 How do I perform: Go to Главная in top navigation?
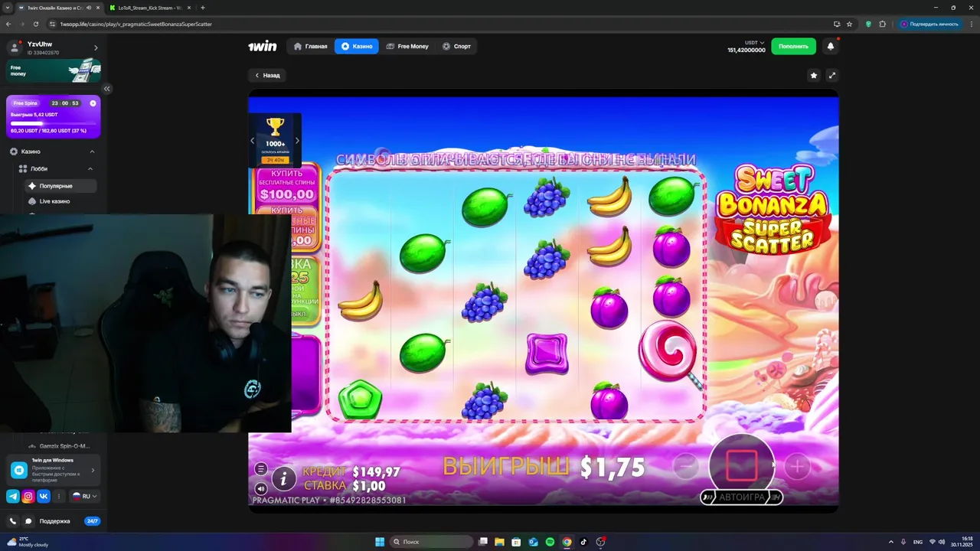click(310, 47)
